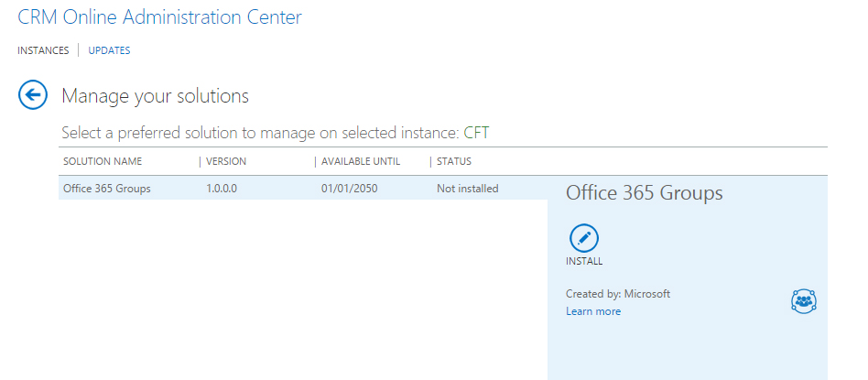The image size is (868, 380).
Task: Open the Learn more link
Action: pos(593,311)
